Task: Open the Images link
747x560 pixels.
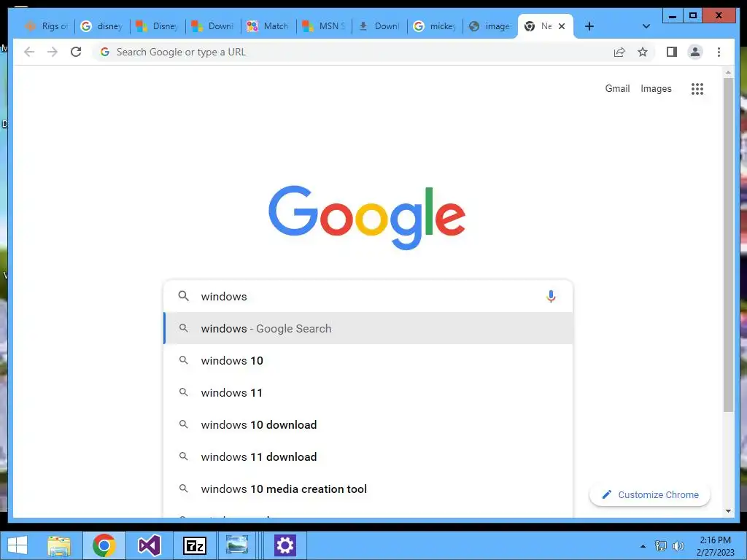Action: (656, 88)
